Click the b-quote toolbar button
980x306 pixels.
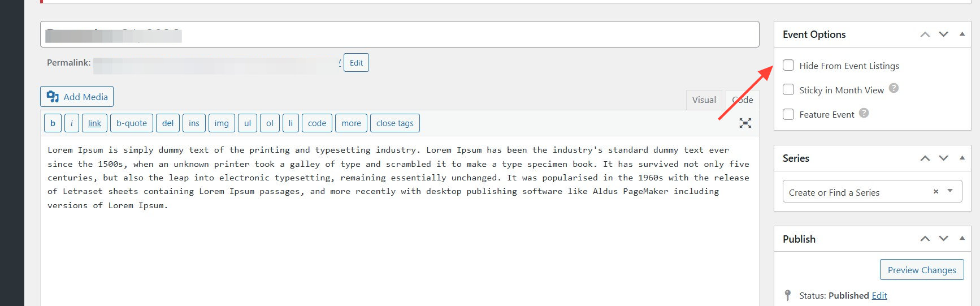(131, 123)
